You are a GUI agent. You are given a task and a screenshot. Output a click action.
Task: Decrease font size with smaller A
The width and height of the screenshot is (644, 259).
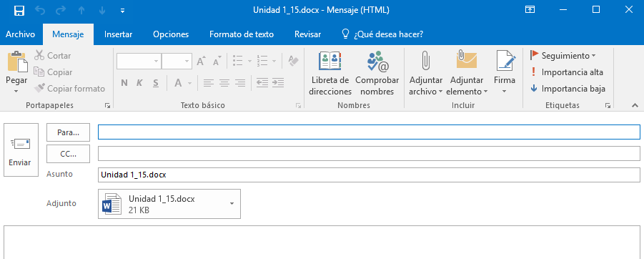(217, 62)
